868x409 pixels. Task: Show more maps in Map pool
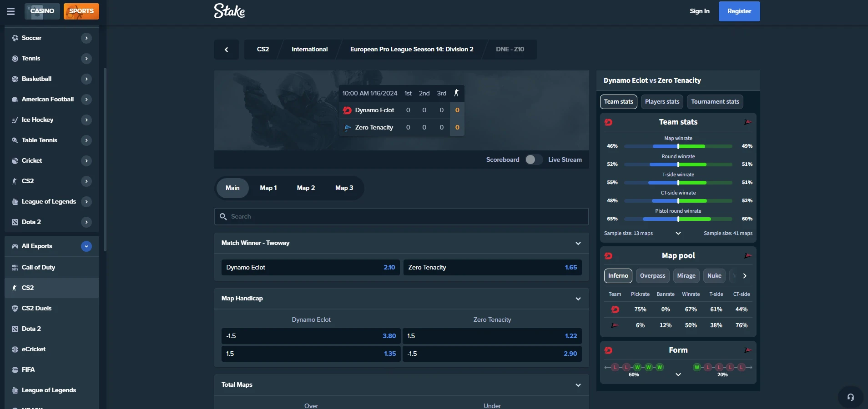tap(745, 276)
